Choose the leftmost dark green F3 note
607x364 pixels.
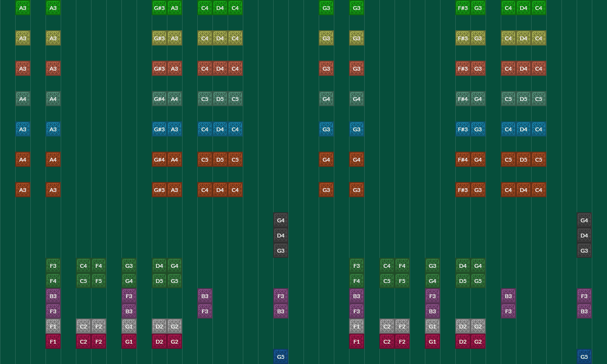[53, 265]
